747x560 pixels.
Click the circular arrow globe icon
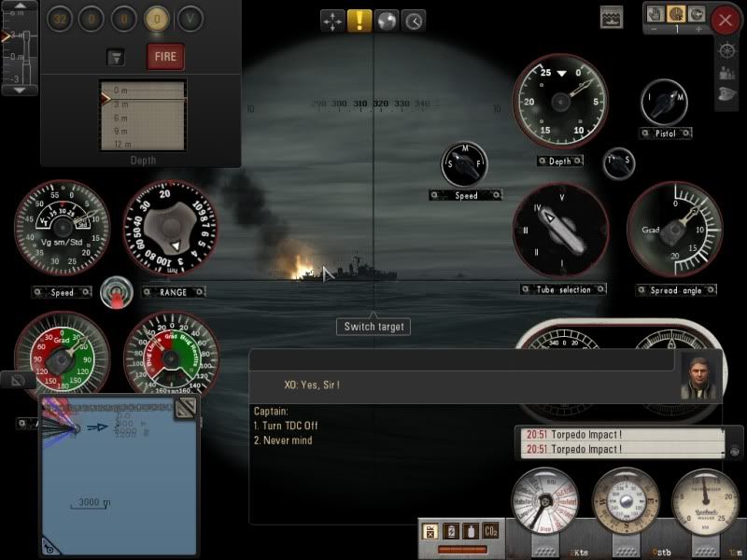coord(696,14)
